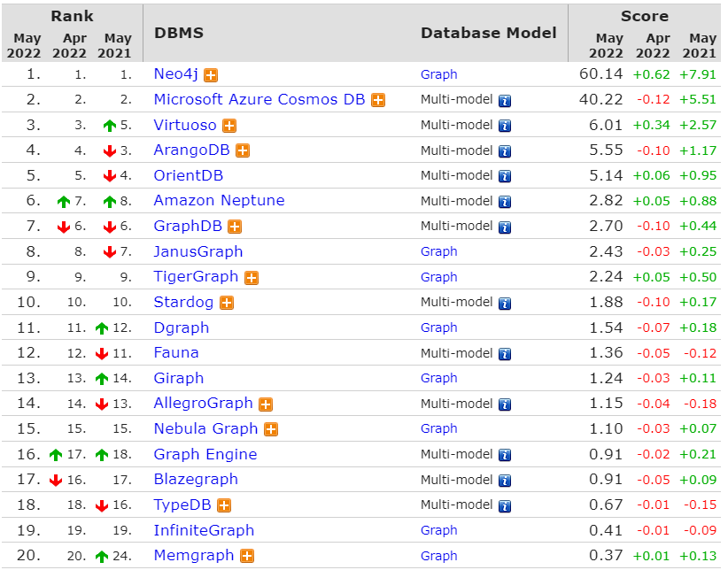Click the Memgraph score 0.37
This screenshot has height=570, width=728.
point(606,556)
